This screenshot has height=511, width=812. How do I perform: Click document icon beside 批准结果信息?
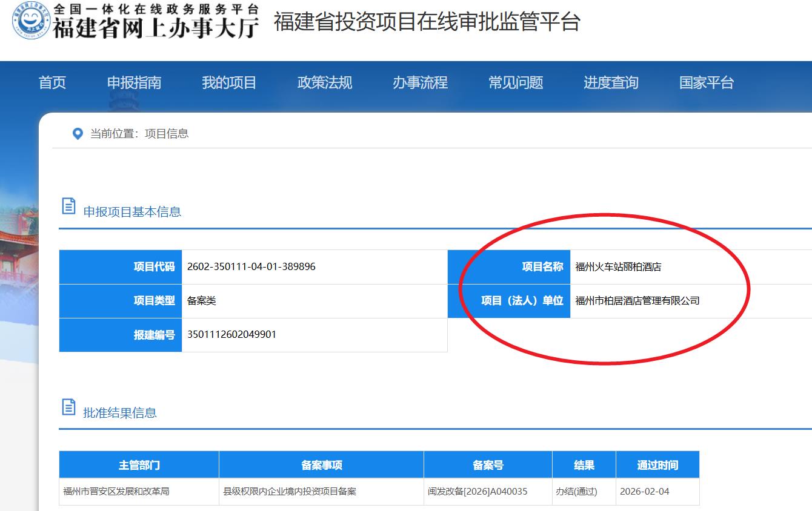click(69, 407)
